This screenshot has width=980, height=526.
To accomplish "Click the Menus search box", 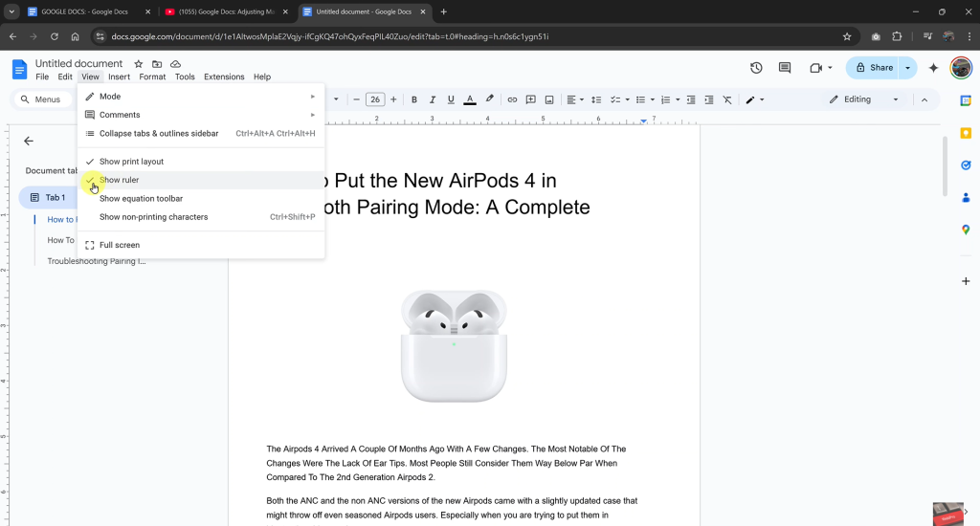I will 42,99.
